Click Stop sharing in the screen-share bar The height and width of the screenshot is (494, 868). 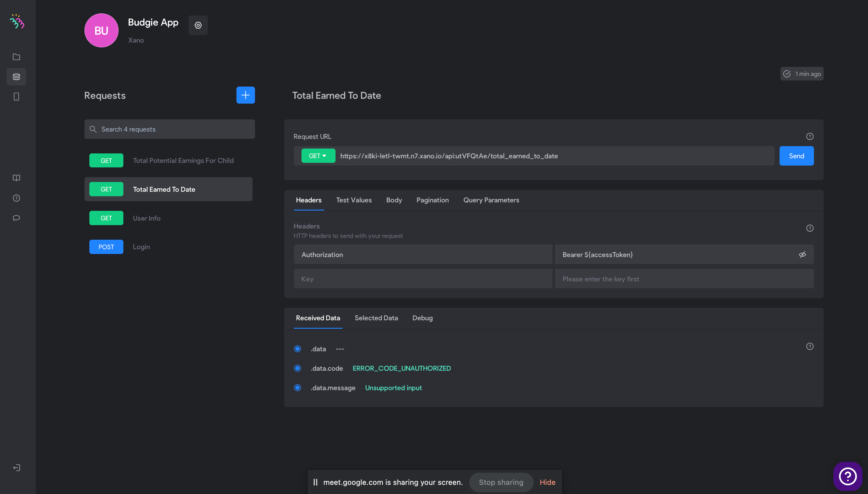tap(501, 482)
